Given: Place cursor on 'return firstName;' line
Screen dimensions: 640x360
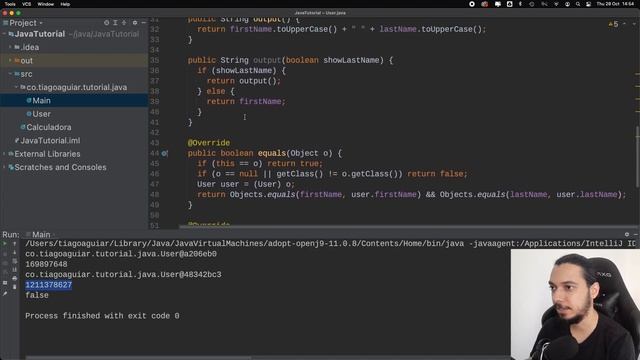Looking at the screenshot, I should [x=246, y=102].
